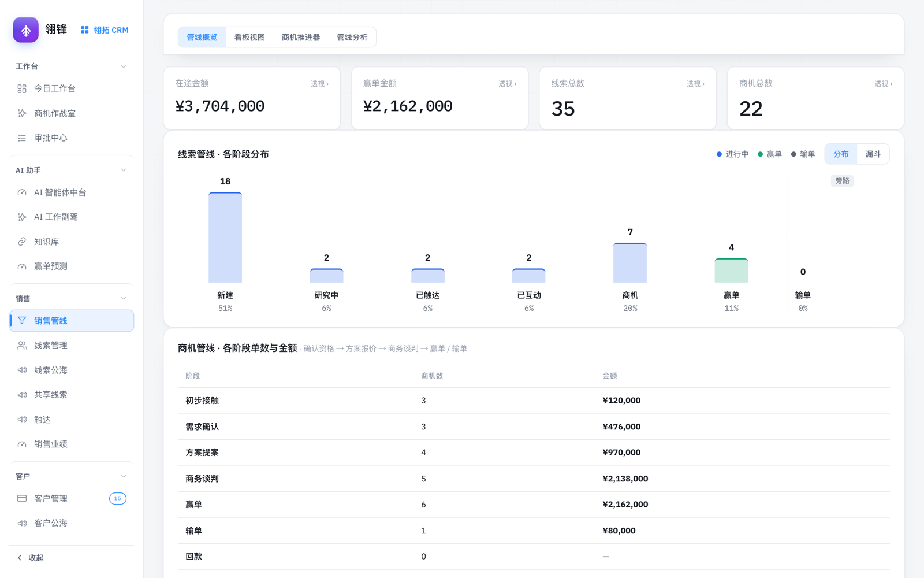924x578 pixels.
Task: Switch to the 管线分析 tab
Action: [x=352, y=37]
